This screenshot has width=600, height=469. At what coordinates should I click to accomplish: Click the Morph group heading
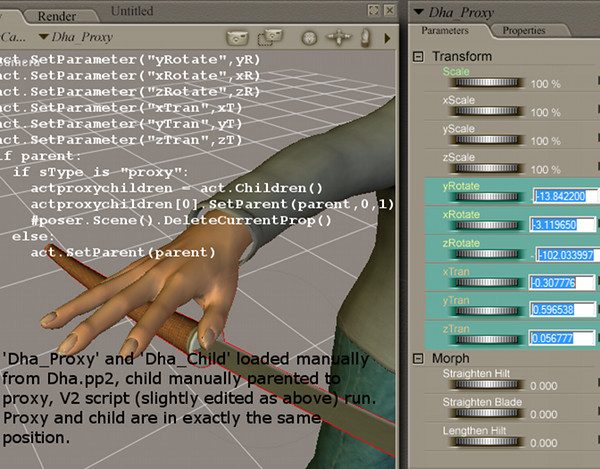pyautogui.click(x=451, y=358)
